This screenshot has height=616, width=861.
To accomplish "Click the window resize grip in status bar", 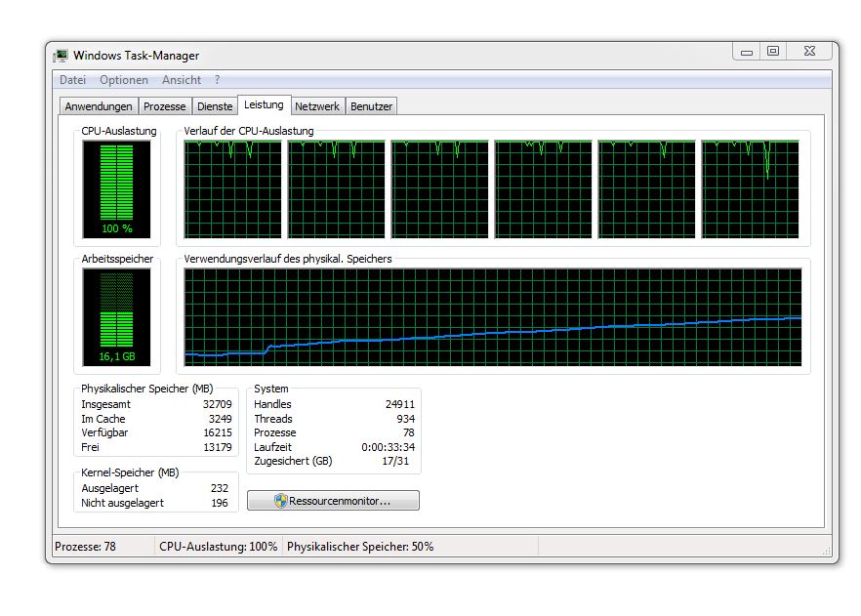I will pos(827,551).
